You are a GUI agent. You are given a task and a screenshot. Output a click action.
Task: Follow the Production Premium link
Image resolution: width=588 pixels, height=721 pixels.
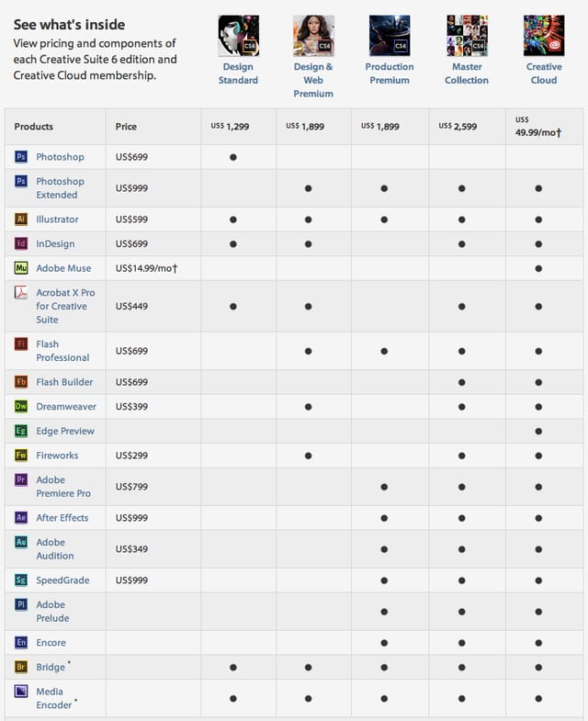[x=390, y=73]
